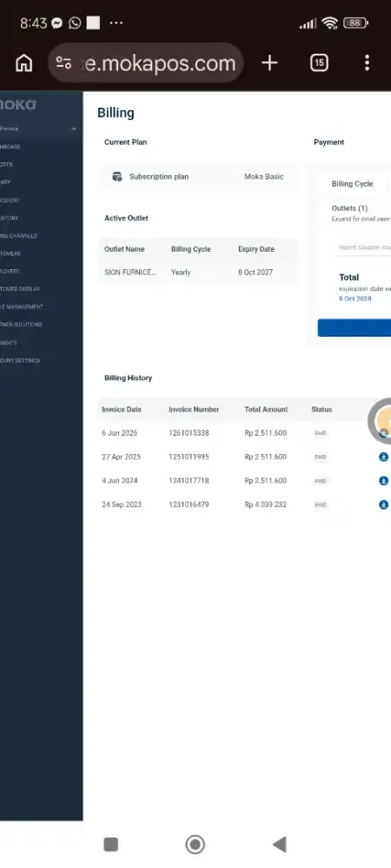Screen dimensions: 391x868
Task: Click the Status column header
Action: [321, 410]
